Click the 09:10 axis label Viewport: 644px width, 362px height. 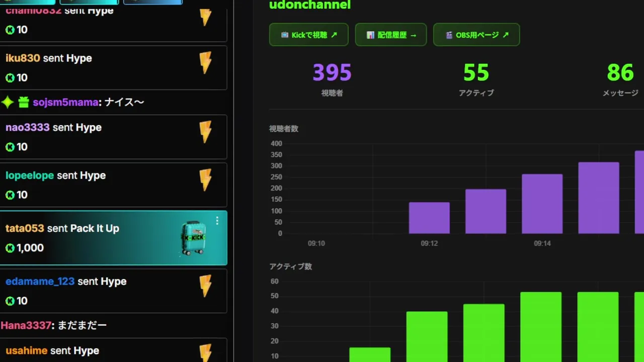coord(316,243)
